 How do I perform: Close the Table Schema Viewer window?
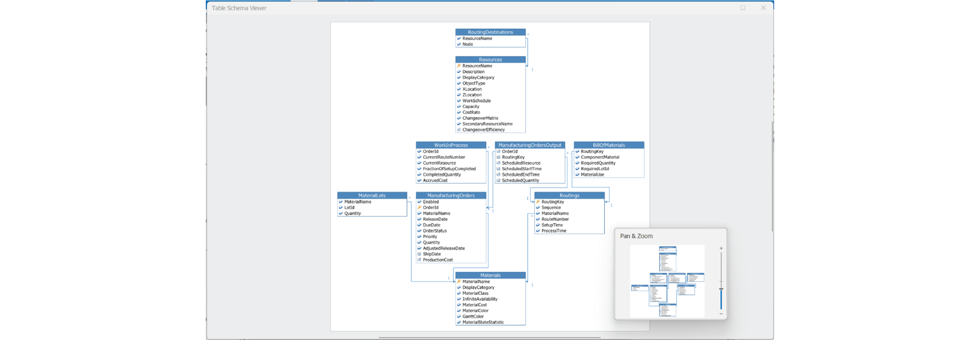pos(763,8)
